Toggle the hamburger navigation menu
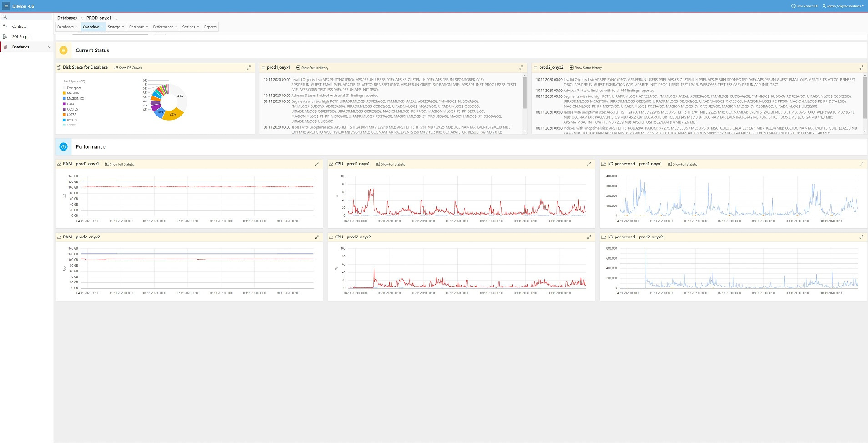 (6, 6)
